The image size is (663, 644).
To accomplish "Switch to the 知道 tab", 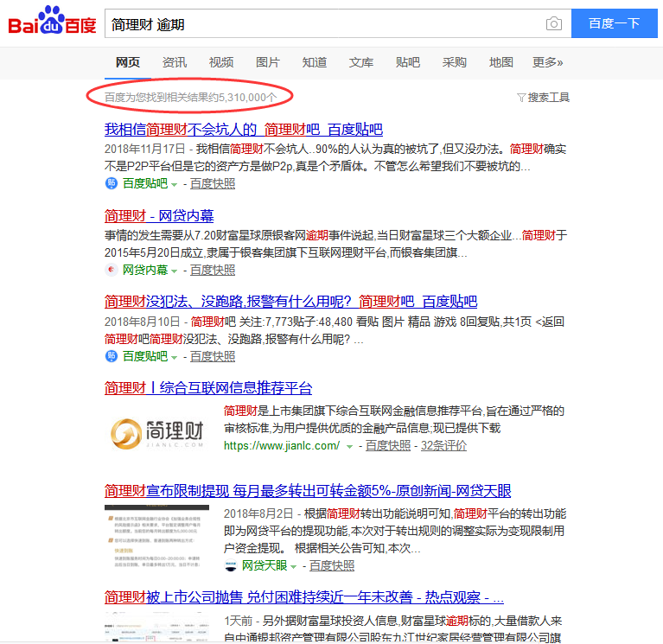I will (314, 62).
